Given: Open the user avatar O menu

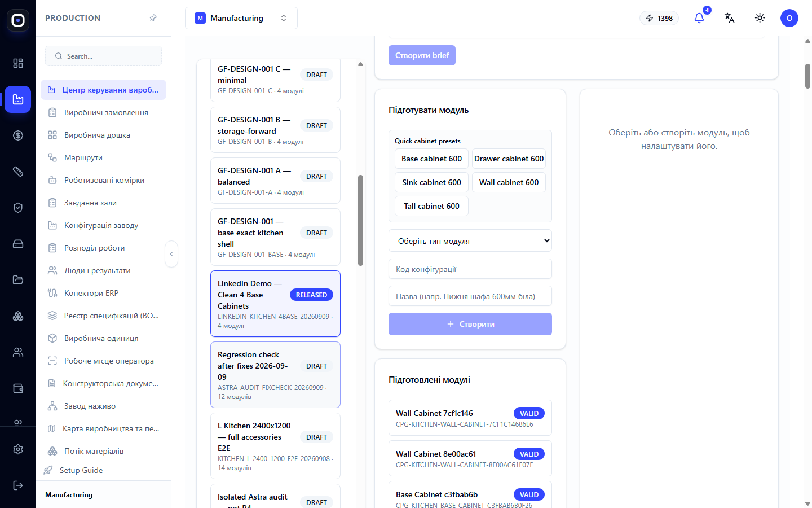Looking at the screenshot, I should [789, 18].
